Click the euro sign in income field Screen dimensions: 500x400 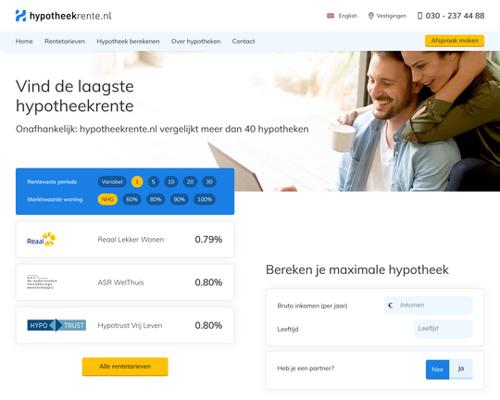click(390, 305)
